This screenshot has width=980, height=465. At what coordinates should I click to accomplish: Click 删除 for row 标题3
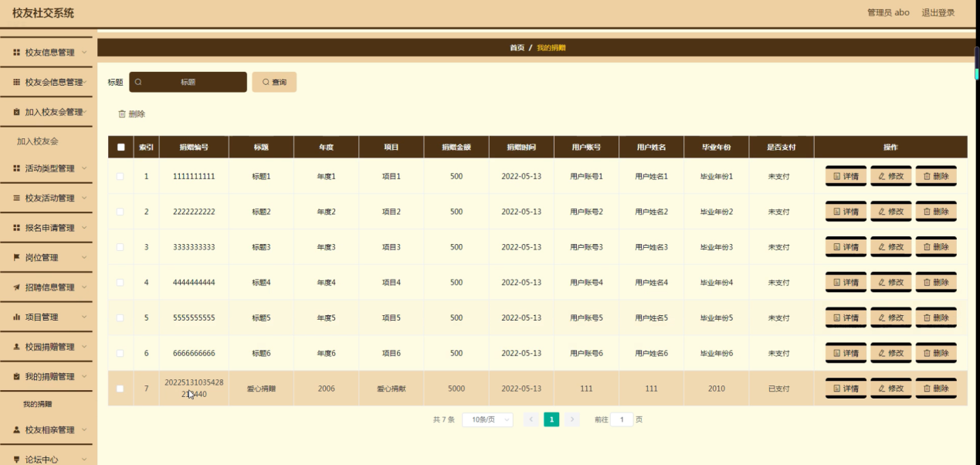(936, 247)
